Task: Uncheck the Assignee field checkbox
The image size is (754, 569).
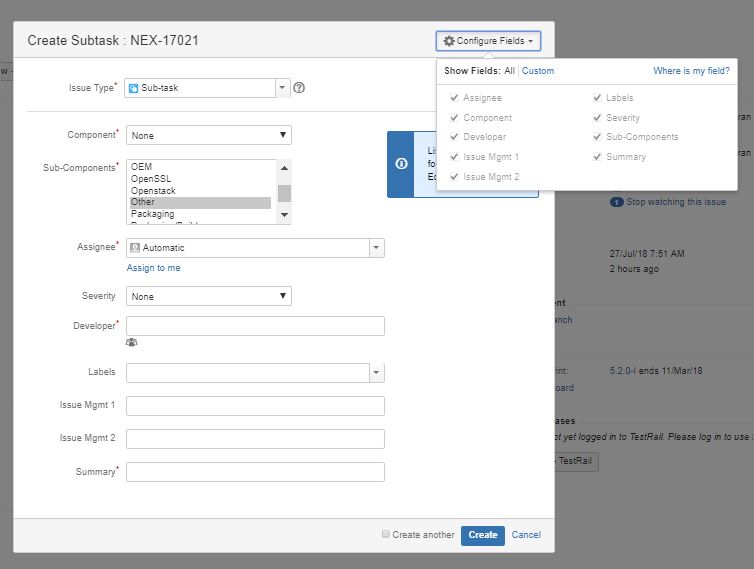Action: click(454, 98)
